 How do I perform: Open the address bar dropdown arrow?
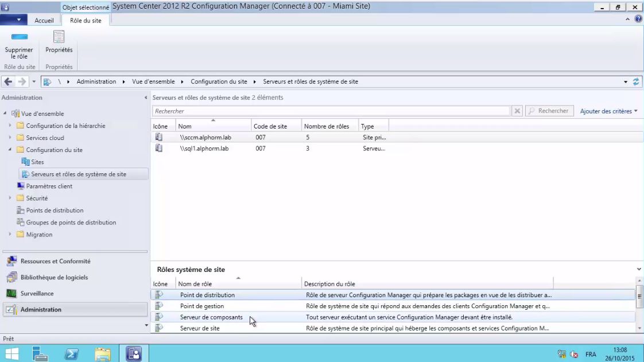(626, 81)
